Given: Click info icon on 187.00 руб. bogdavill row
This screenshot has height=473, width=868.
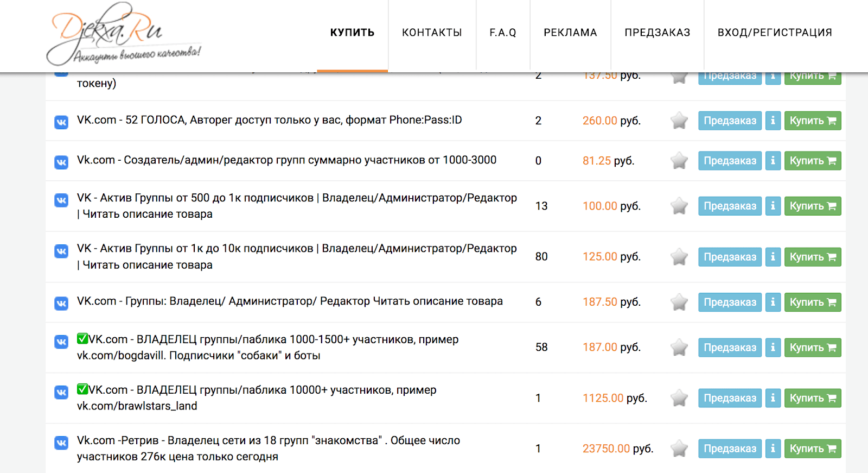Looking at the screenshot, I should point(773,348).
